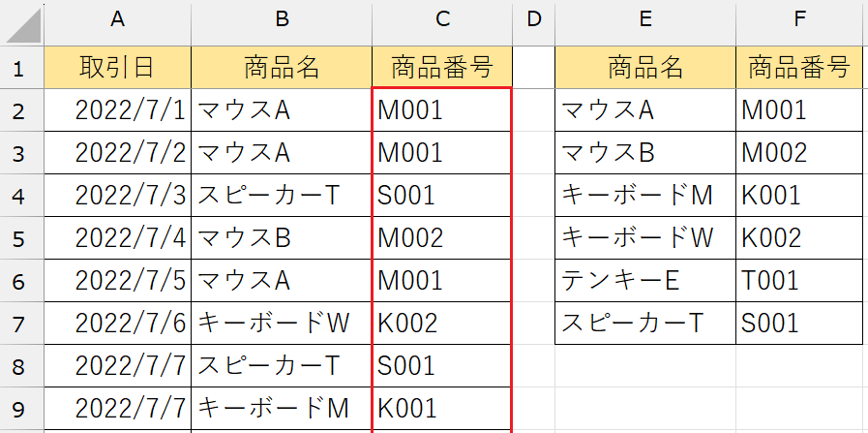Screen dimensions: 868x433
Task: Select the narrow column D header
Action: pos(533,20)
